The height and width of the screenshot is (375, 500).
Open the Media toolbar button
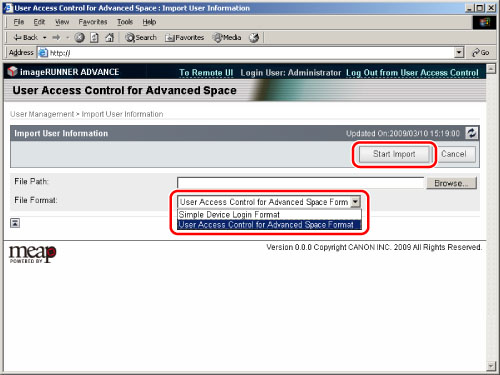pyautogui.click(x=227, y=38)
